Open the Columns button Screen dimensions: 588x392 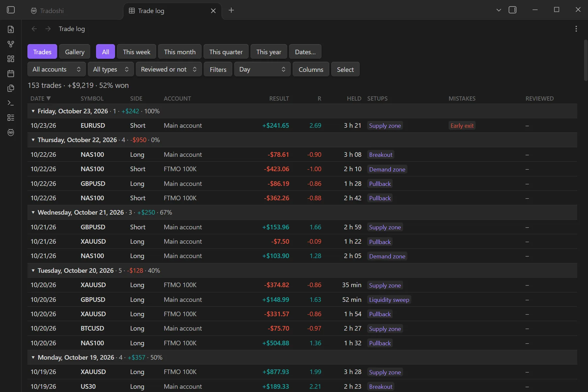pos(311,69)
